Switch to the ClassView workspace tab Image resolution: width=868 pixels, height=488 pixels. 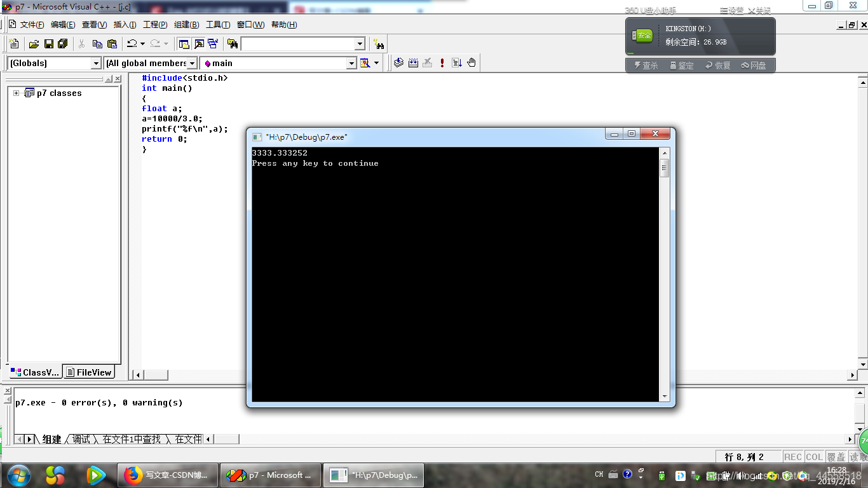click(x=35, y=372)
